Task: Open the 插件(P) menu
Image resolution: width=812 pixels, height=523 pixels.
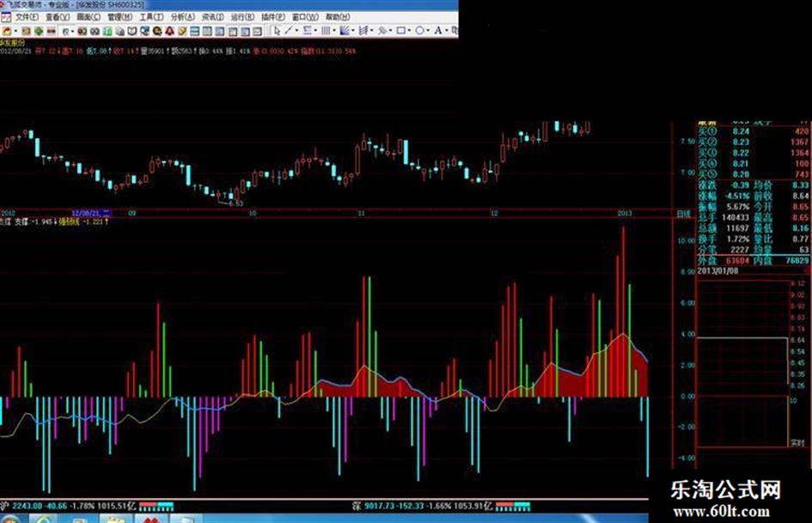Action: coord(273,17)
